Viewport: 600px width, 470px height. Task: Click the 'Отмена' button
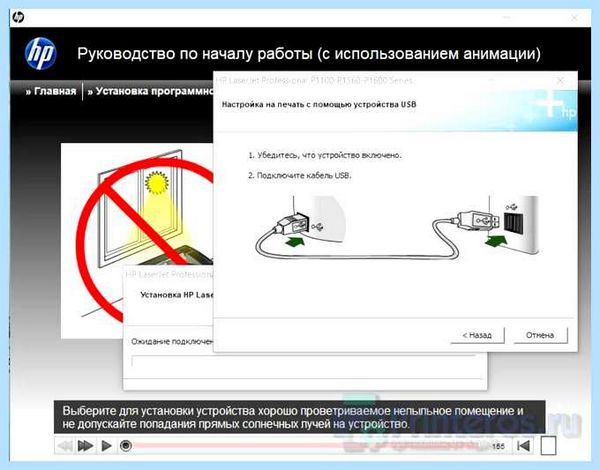(540, 335)
